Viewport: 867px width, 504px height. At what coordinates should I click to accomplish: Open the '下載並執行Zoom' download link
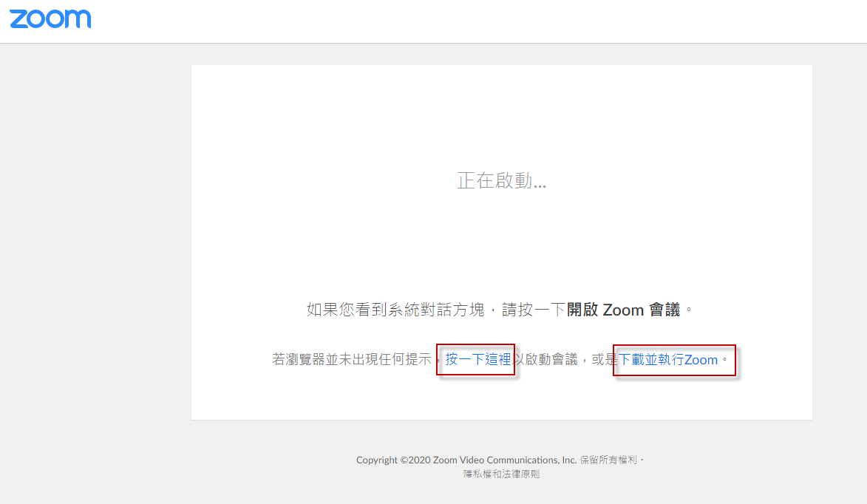(x=668, y=360)
